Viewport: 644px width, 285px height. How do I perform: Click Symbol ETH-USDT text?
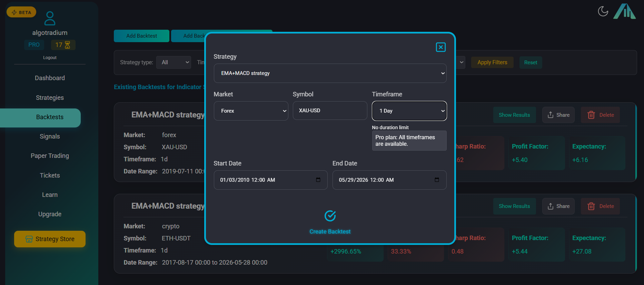(x=176, y=238)
